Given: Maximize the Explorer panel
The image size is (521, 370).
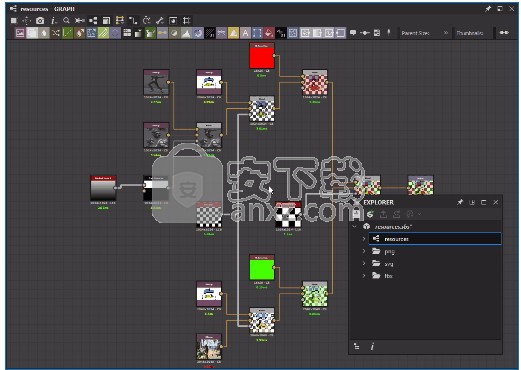Looking at the screenshot, I should coord(484,202).
